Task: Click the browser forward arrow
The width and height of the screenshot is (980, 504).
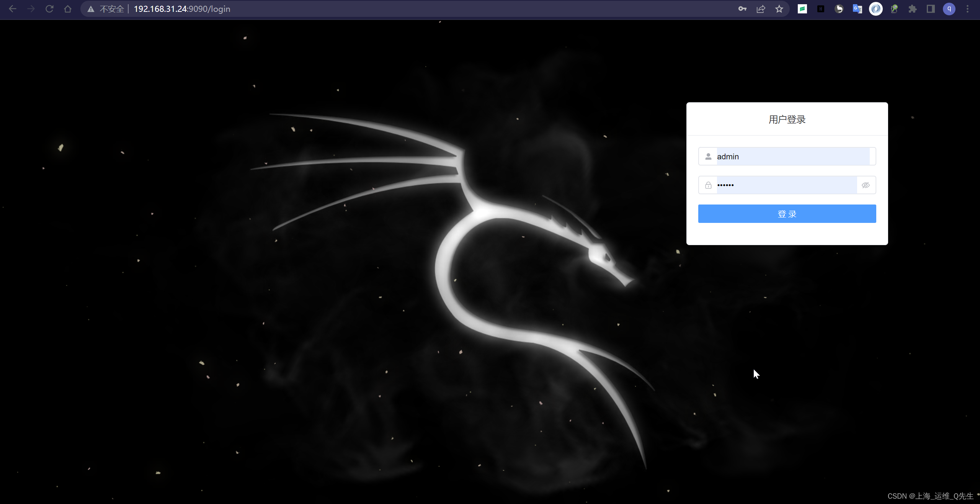Action: pos(31,9)
